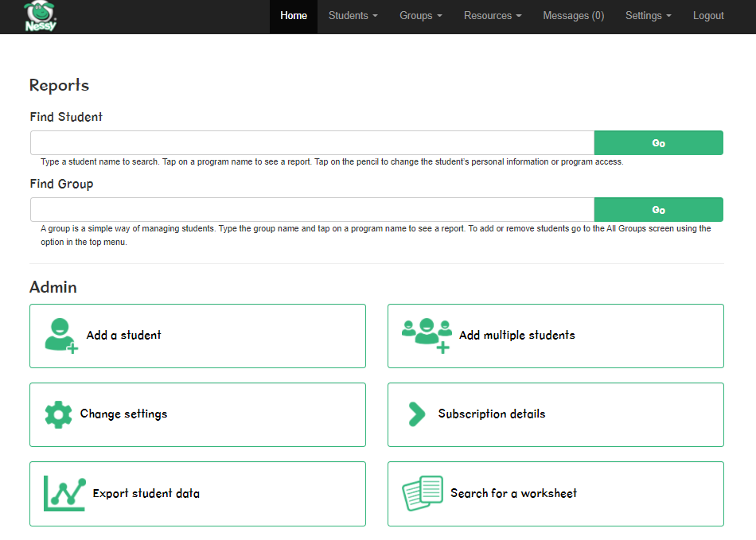Click the Change settings gear icon

click(x=58, y=414)
